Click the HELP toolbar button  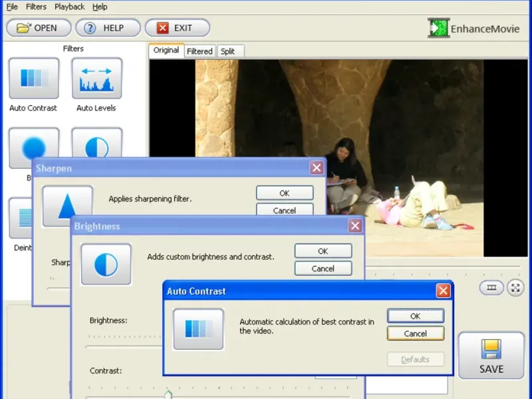pos(108,28)
